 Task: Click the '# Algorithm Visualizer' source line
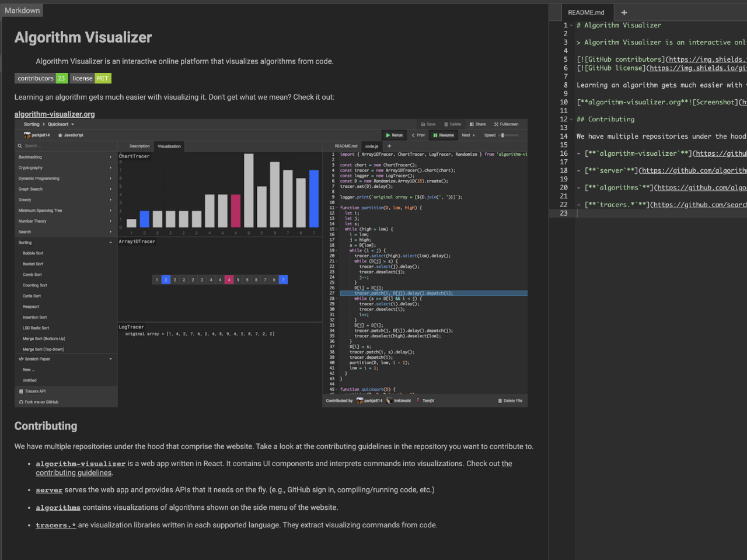pos(619,26)
